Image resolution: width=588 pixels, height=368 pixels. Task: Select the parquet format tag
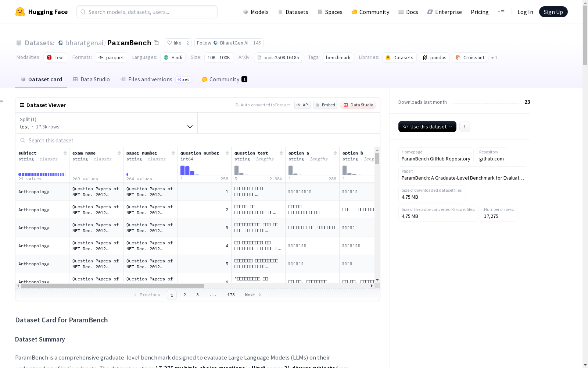point(111,57)
